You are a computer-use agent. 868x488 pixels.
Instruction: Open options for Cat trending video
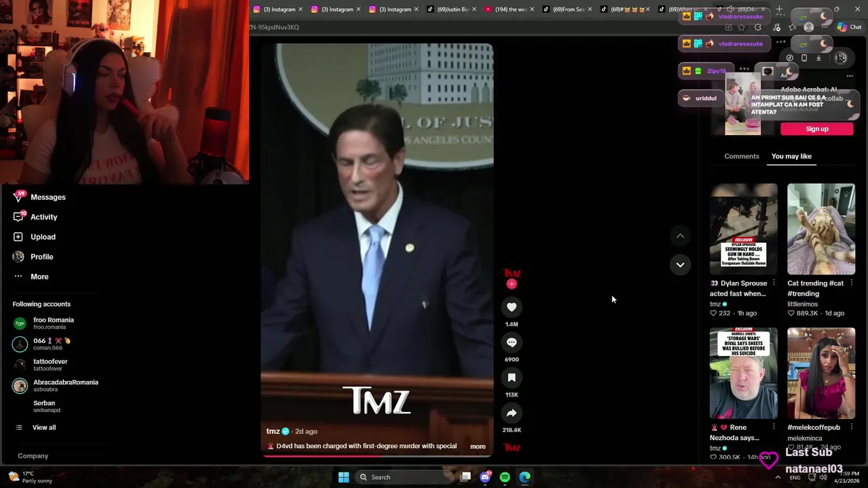pyautogui.click(x=851, y=283)
